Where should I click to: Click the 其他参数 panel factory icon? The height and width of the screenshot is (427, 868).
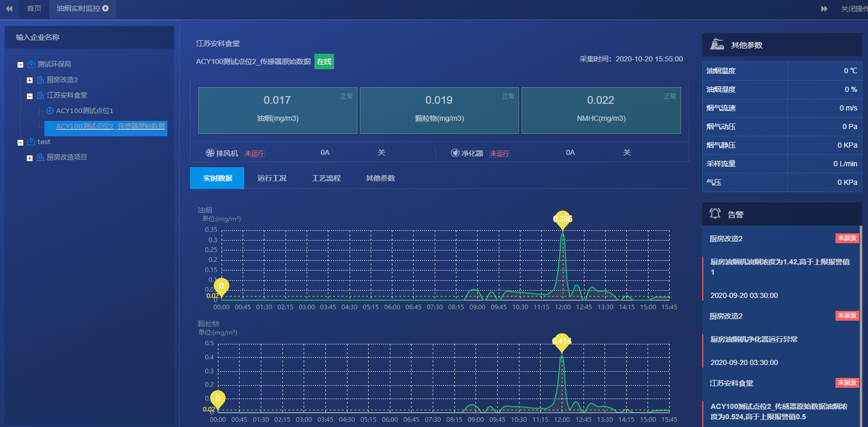pos(717,44)
